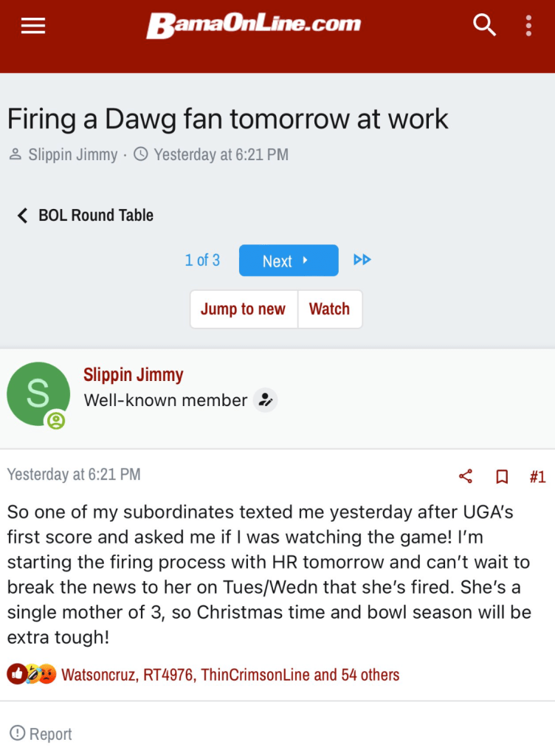Open the "1 of 3" page selector
Image resolution: width=555 pixels, height=756 pixels.
point(202,261)
